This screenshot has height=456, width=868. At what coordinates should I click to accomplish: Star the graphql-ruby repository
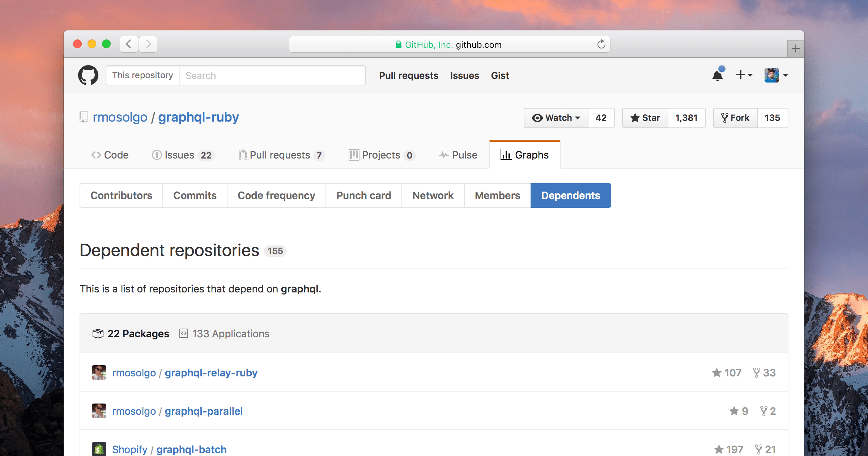(x=644, y=118)
